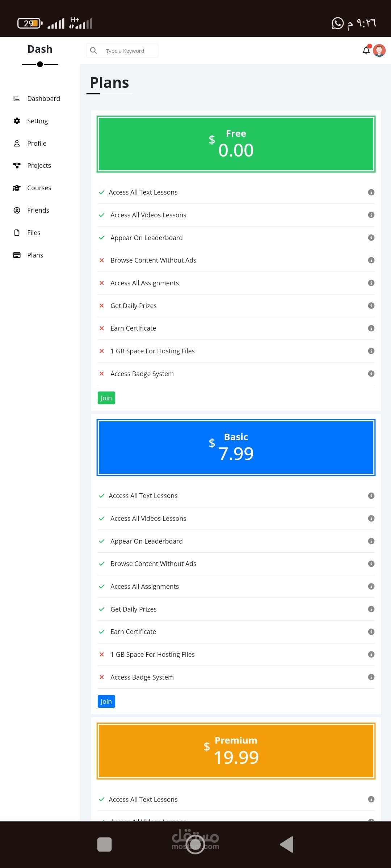
Task: Open the user avatar profile picture
Action: [379, 51]
